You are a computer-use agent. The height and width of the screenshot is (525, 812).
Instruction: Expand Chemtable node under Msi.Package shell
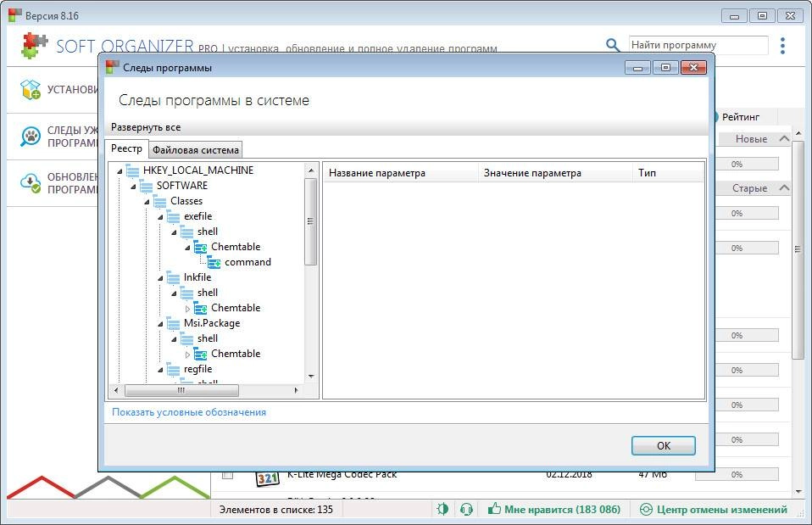point(187,354)
